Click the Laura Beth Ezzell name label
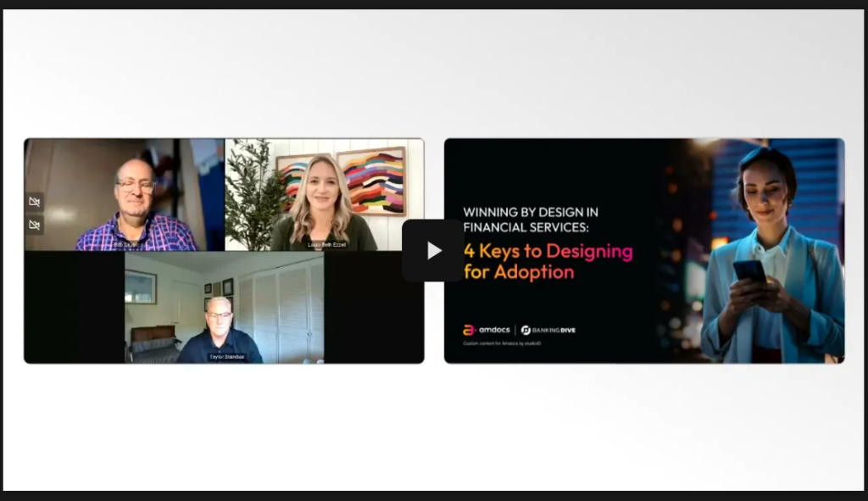Viewport: 868px width, 501px height. 326,245
